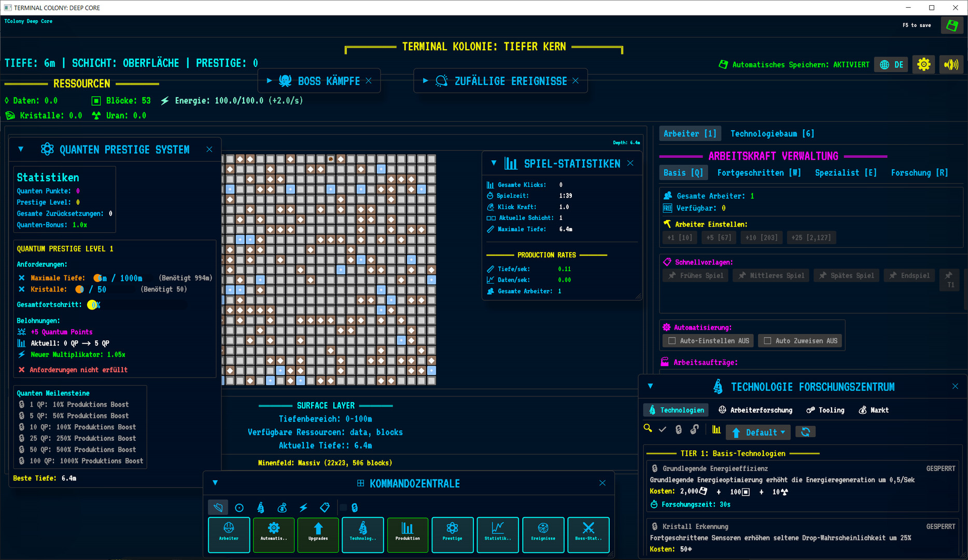Open the Default sort dropdown
Image resolution: width=968 pixels, height=560 pixels.
[x=759, y=432]
